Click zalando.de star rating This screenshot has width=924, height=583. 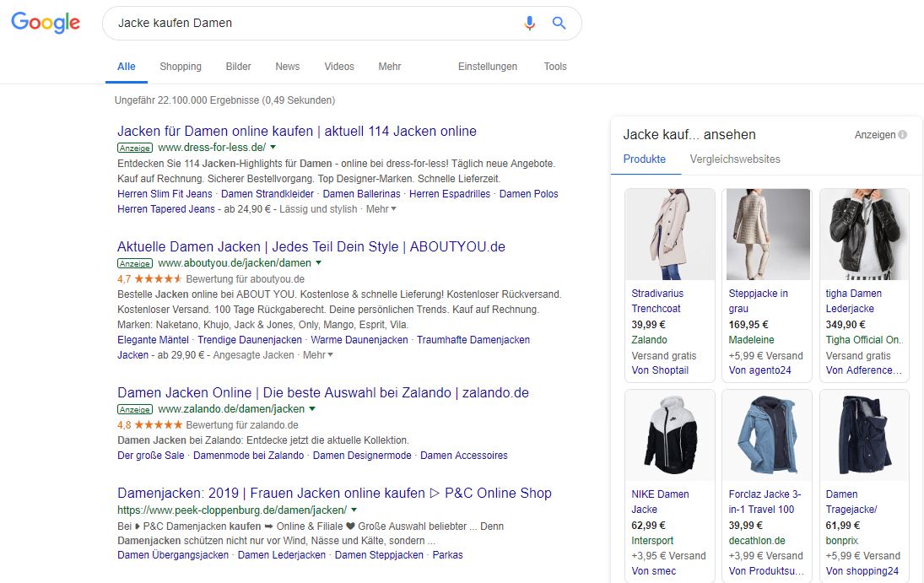pyautogui.click(x=158, y=424)
